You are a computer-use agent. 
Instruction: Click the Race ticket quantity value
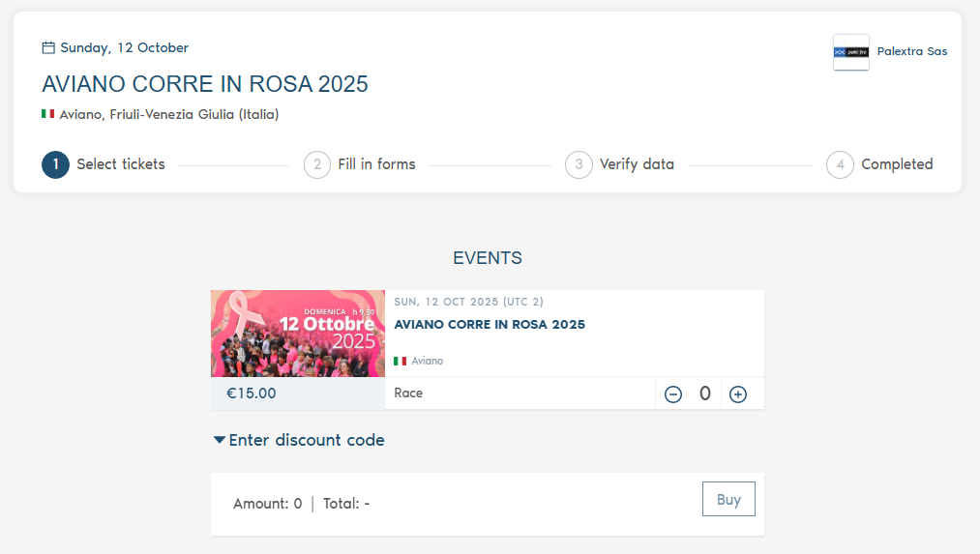coord(705,394)
